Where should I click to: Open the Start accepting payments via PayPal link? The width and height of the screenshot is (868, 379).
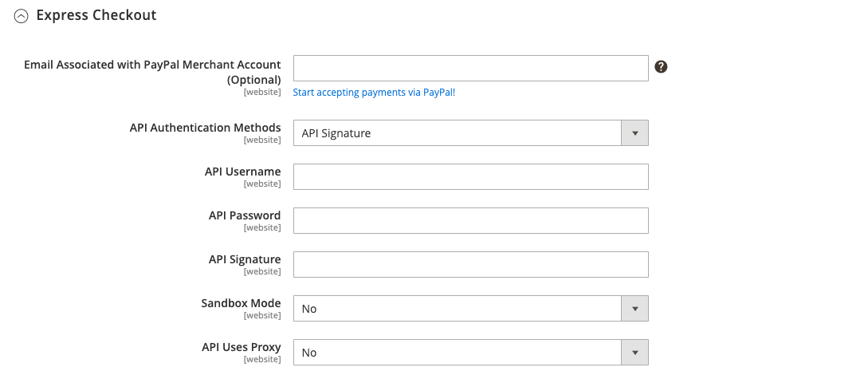374,93
